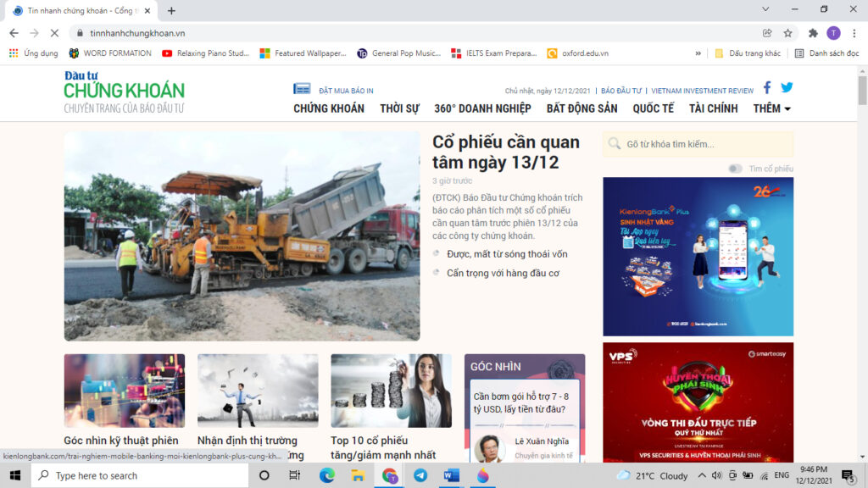Image resolution: width=868 pixels, height=488 pixels.
Task: Select 360° DOANH NGHIỆP menu
Action: click(x=482, y=108)
